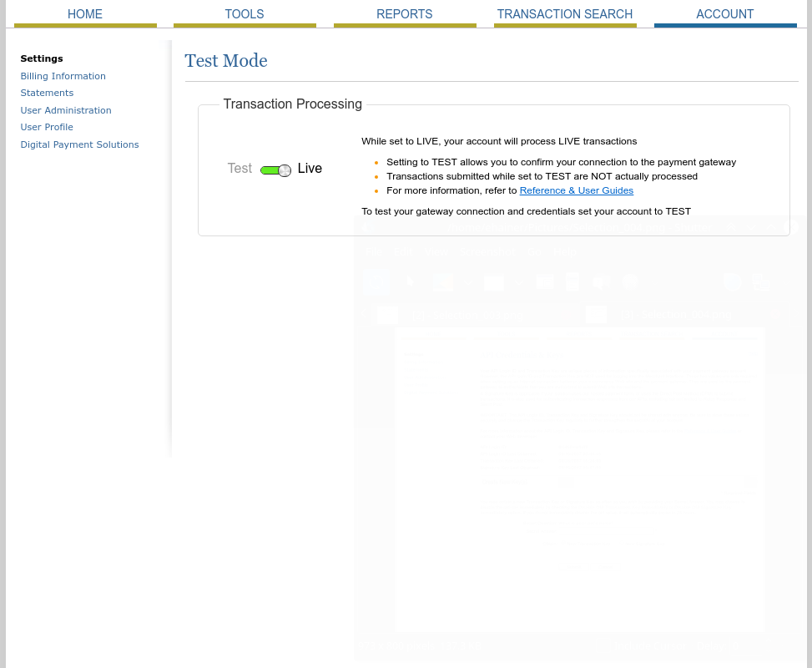Image resolution: width=812 pixels, height=668 pixels.
Task: Toggle the Test/Live transaction processing switch
Action: (x=275, y=170)
